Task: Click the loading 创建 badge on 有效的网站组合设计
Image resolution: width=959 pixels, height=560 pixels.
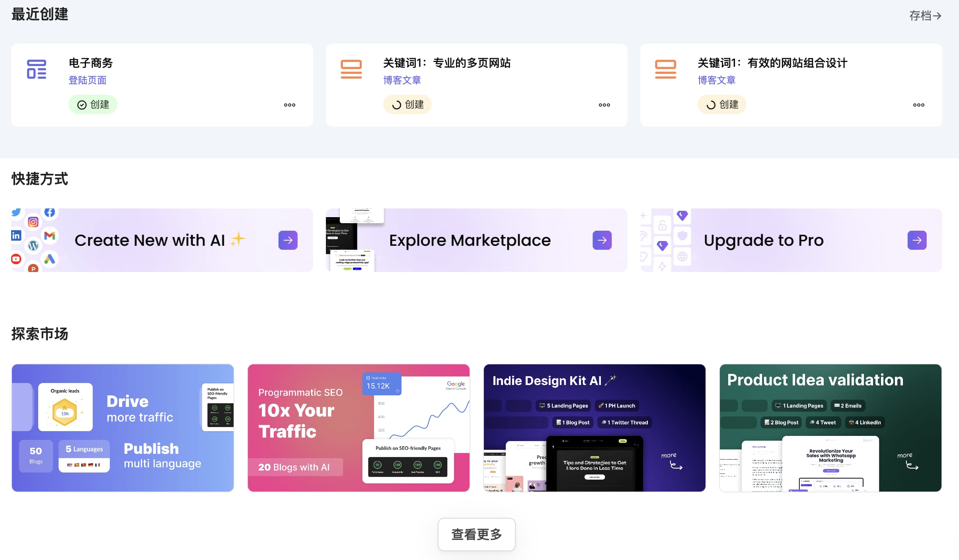Action: (x=721, y=105)
